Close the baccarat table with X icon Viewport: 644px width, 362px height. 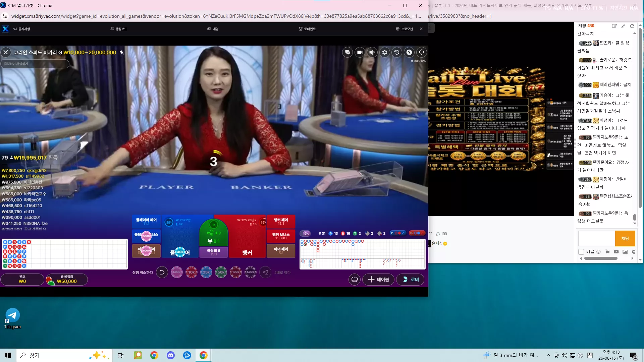pyautogui.click(x=6, y=52)
